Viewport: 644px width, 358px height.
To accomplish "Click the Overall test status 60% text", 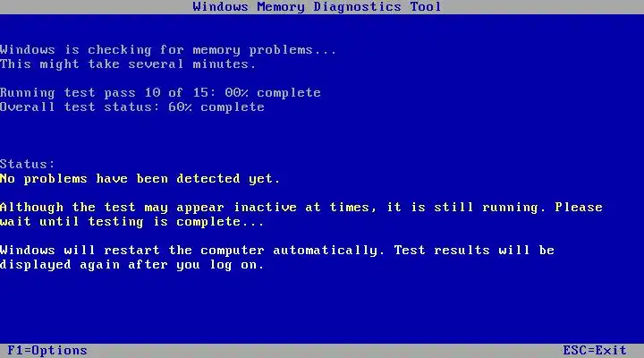I will (x=132, y=107).
